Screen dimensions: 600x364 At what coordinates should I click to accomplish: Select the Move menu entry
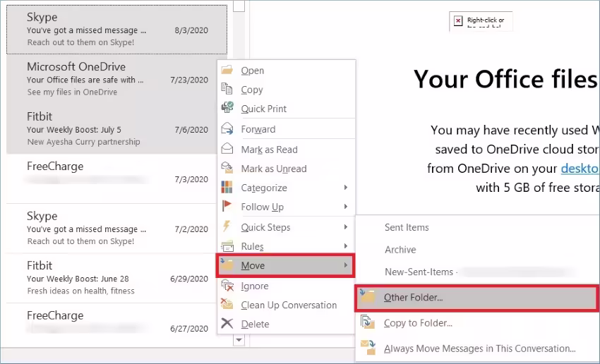[285, 265]
